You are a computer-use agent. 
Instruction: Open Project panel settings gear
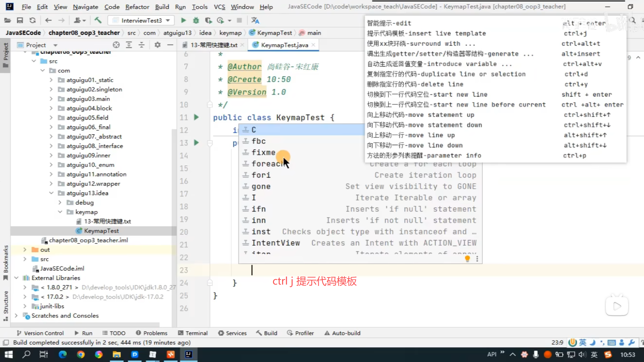point(157,45)
